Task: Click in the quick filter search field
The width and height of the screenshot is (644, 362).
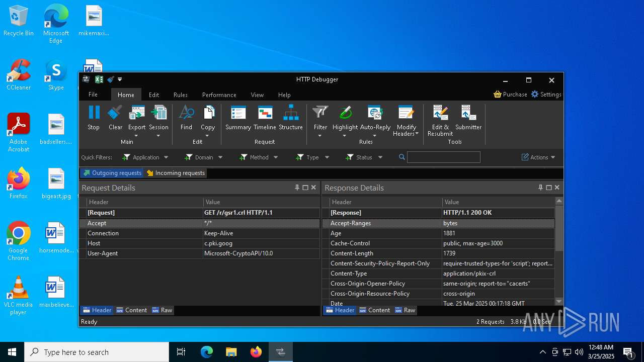Action: 443,157
